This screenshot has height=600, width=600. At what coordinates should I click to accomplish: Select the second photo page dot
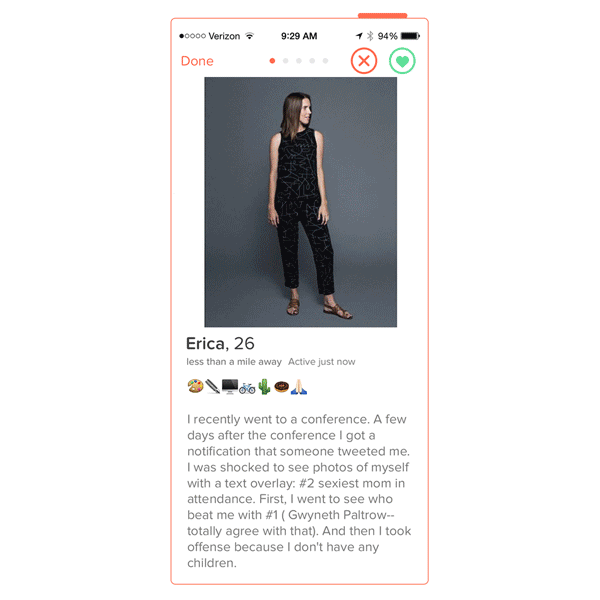pos(285,61)
